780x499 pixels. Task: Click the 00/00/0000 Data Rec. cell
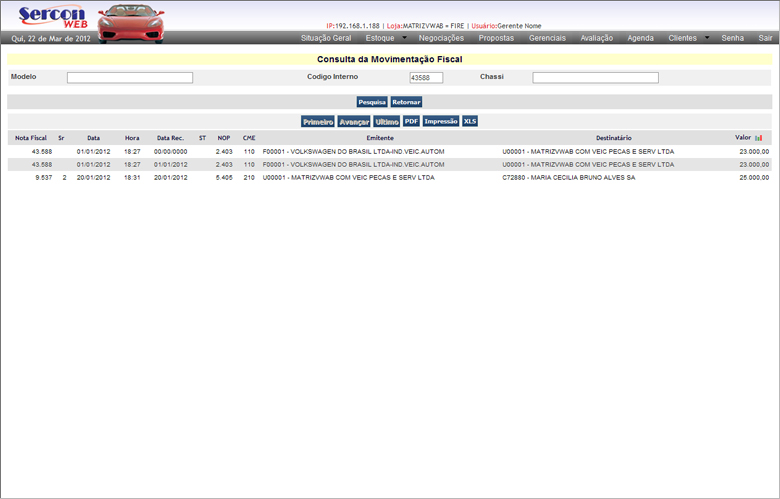171,151
